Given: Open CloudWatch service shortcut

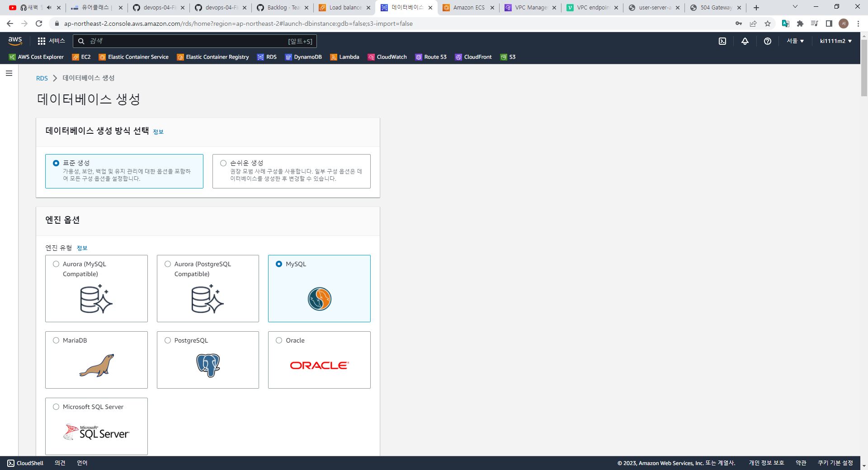Looking at the screenshot, I should (x=387, y=57).
